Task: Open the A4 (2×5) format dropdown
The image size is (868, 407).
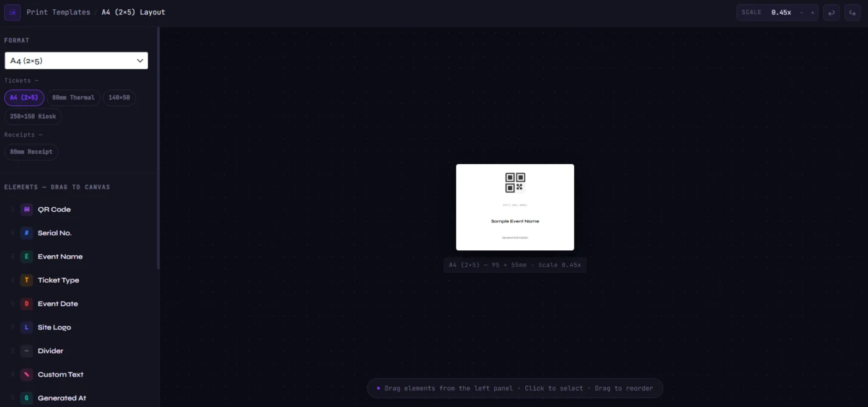Action: click(x=76, y=61)
